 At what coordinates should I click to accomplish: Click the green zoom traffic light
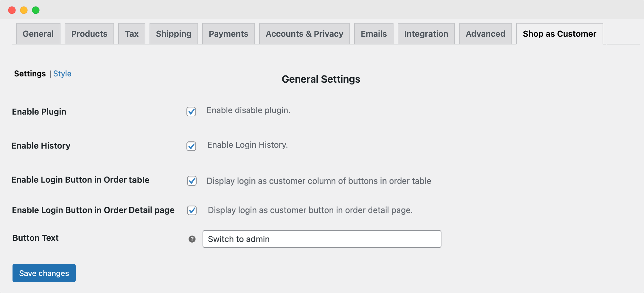pyautogui.click(x=36, y=10)
